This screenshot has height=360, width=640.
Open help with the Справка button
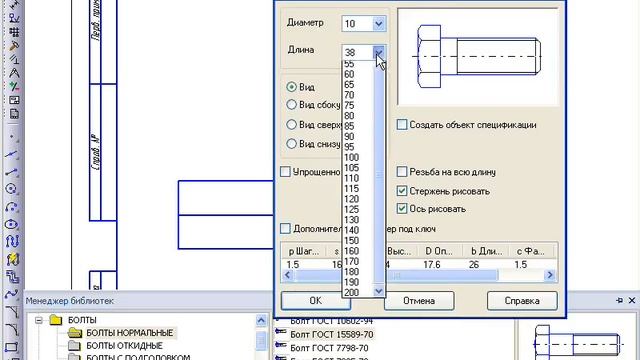522,301
